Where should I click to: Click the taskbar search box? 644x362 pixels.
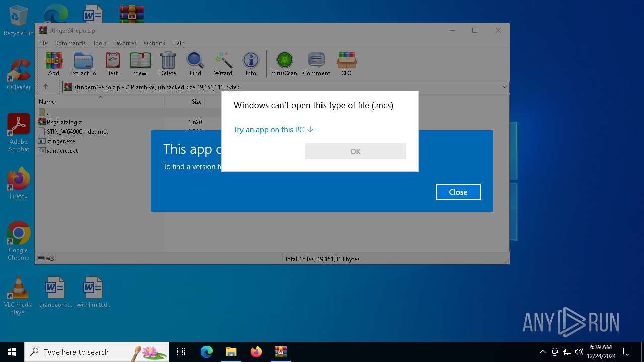coord(97,352)
